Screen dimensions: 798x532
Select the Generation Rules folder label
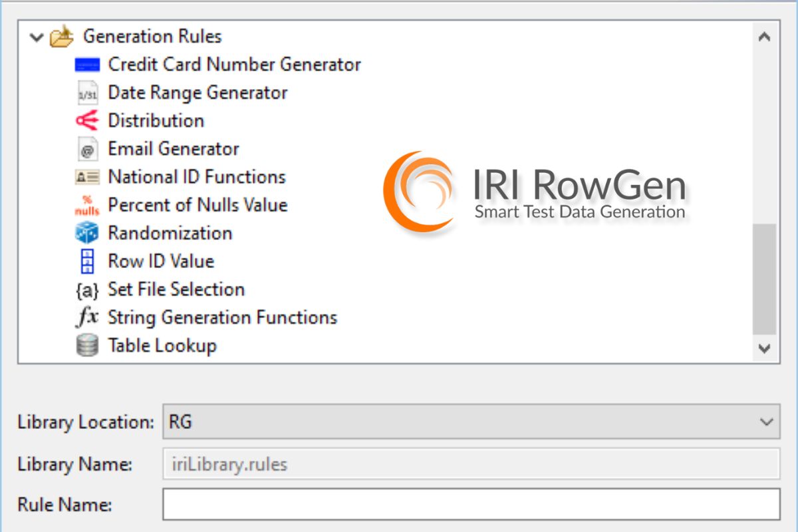click(x=152, y=36)
